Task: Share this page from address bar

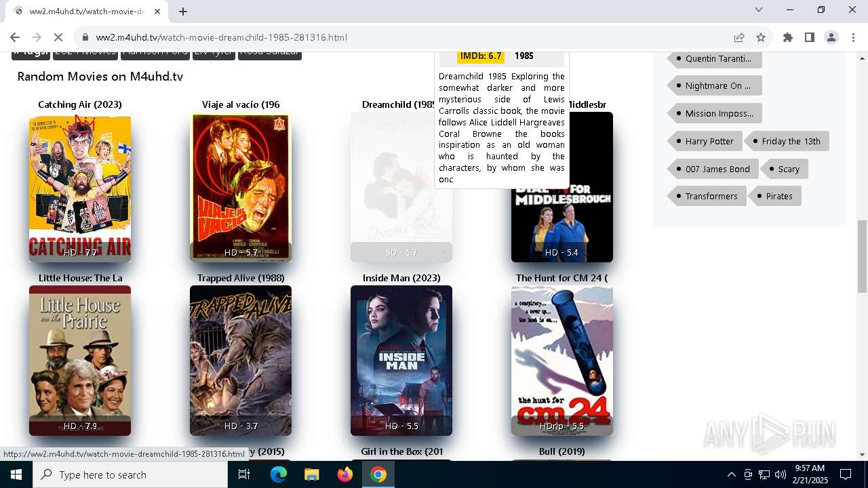Action: 739,37
